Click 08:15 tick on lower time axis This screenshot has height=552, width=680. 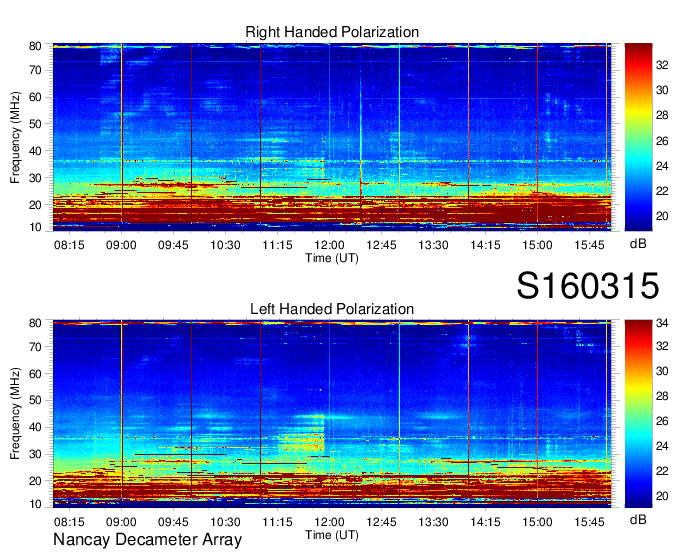pyautogui.click(x=69, y=522)
